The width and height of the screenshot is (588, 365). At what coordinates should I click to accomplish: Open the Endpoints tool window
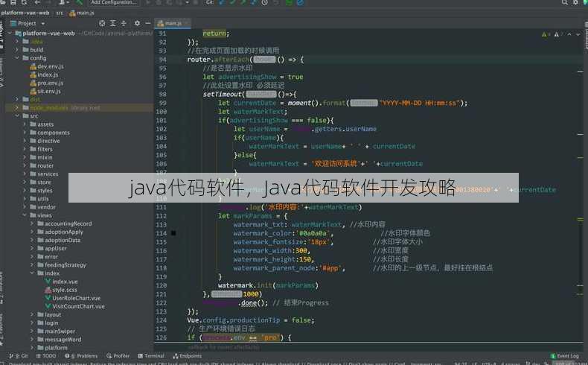click(x=187, y=355)
